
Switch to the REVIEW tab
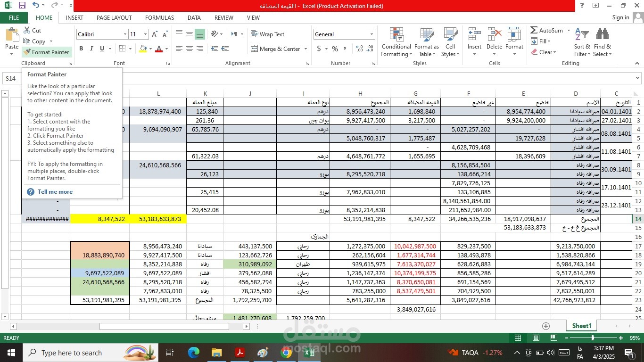(x=224, y=18)
